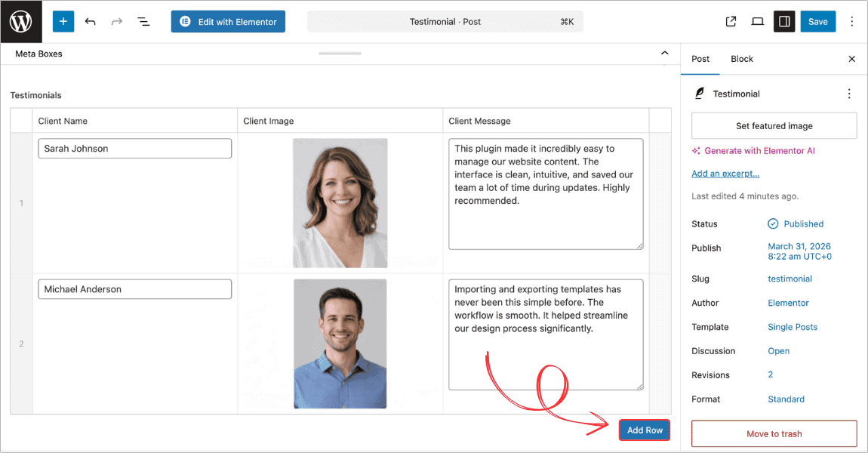Click the Last edited 4 minutes ago text
868x453 pixels.
[x=745, y=196]
